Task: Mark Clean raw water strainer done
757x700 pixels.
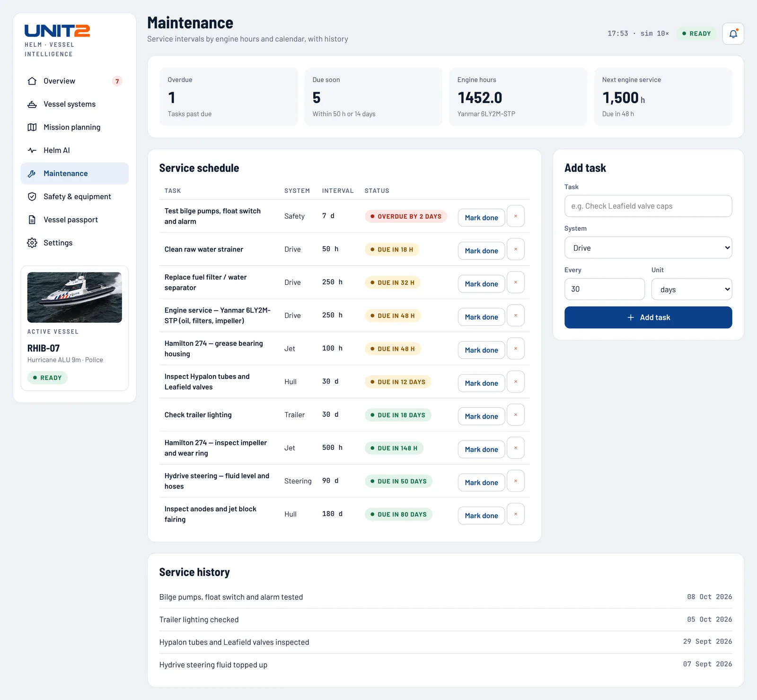Action: click(481, 251)
